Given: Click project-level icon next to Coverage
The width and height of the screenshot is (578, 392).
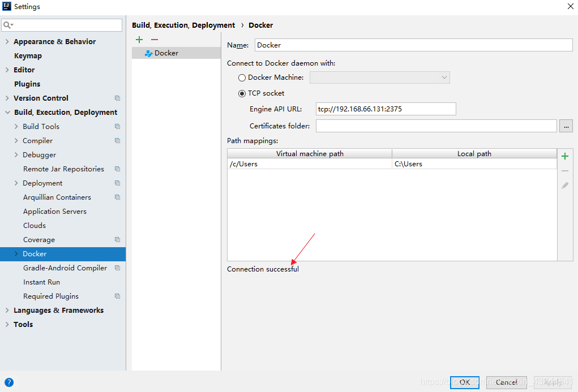Looking at the screenshot, I should (117, 239).
